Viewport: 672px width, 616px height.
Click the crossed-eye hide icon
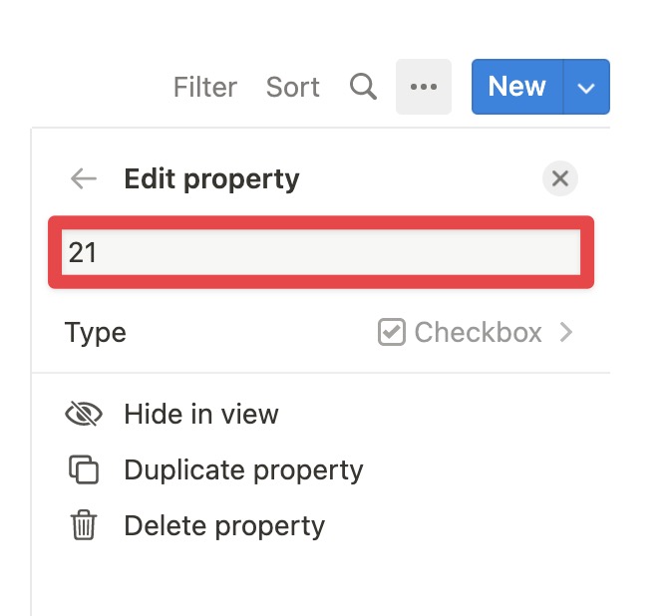[84, 415]
